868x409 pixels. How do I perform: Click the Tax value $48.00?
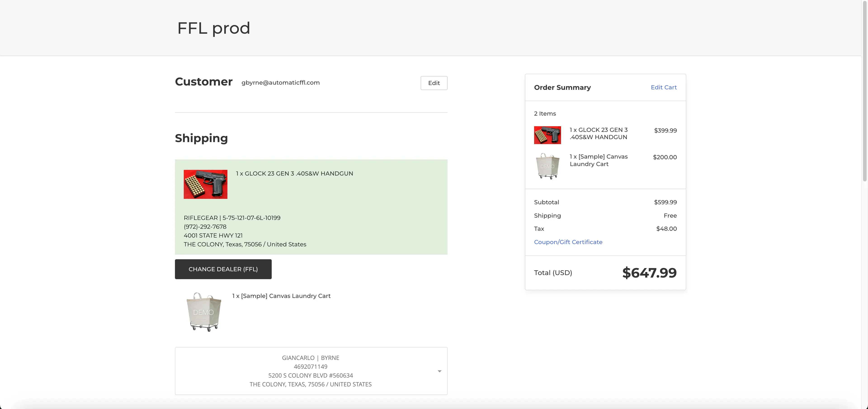tap(666, 229)
